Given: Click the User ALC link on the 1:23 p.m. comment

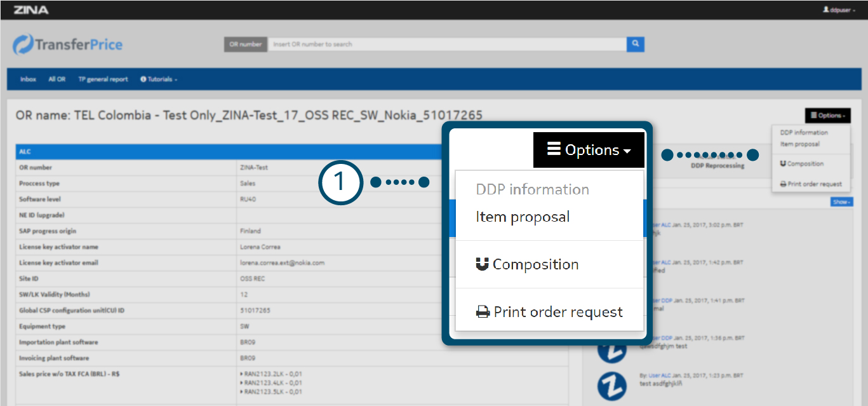Looking at the screenshot, I should [x=658, y=376].
